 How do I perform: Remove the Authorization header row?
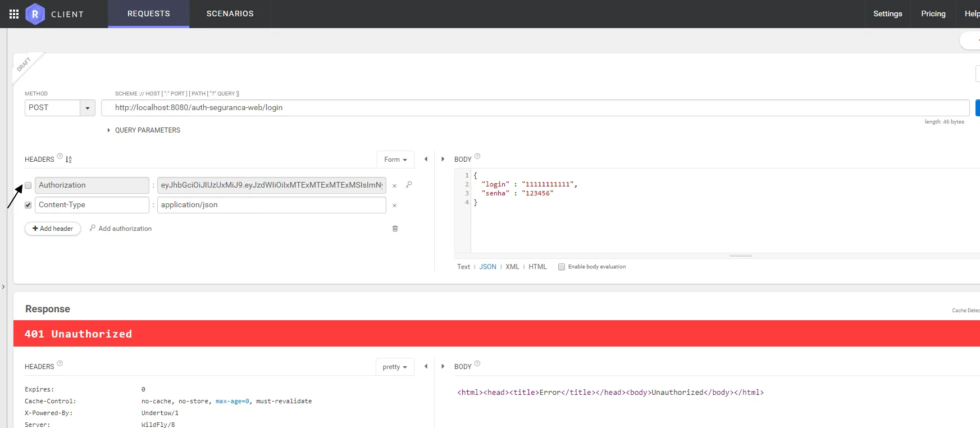394,186
